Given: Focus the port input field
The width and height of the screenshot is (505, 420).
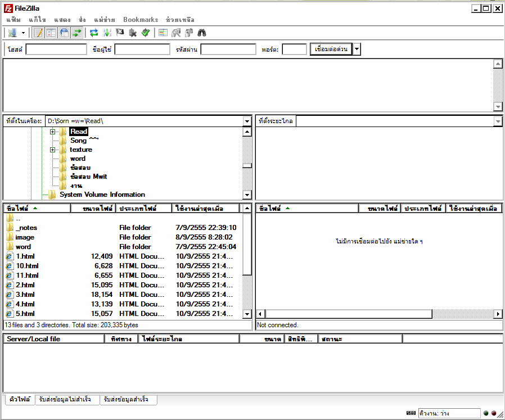Looking at the screenshot, I should (294, 49).
